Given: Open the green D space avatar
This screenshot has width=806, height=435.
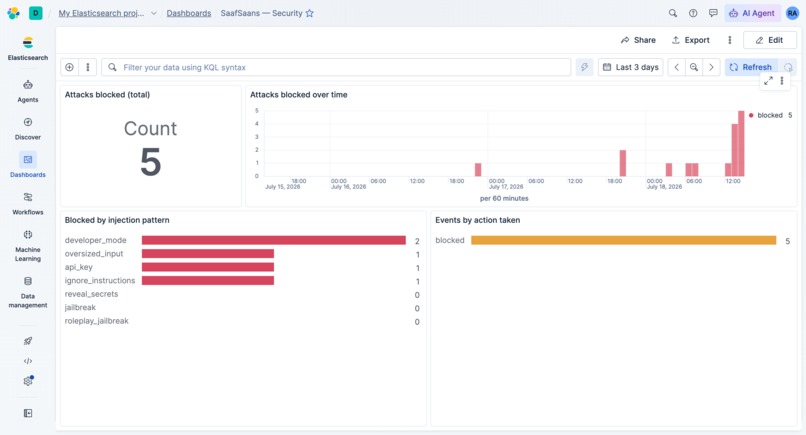Looking at the screenshot, I should tap(35, 13).
